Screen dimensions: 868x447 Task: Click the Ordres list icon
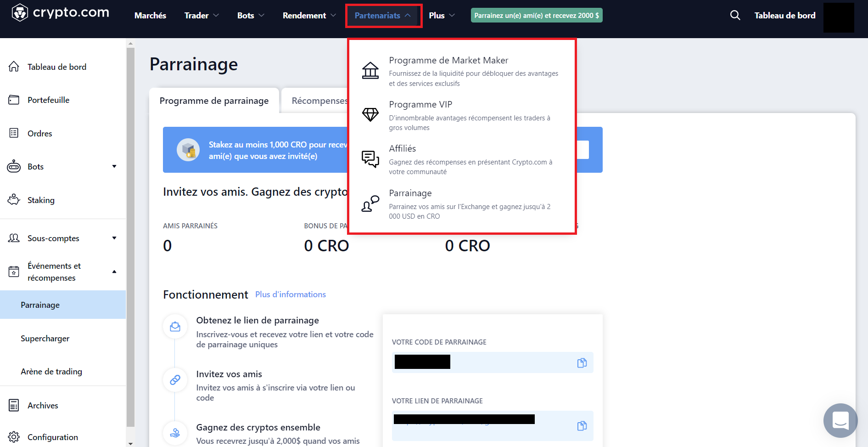point(14,133)
